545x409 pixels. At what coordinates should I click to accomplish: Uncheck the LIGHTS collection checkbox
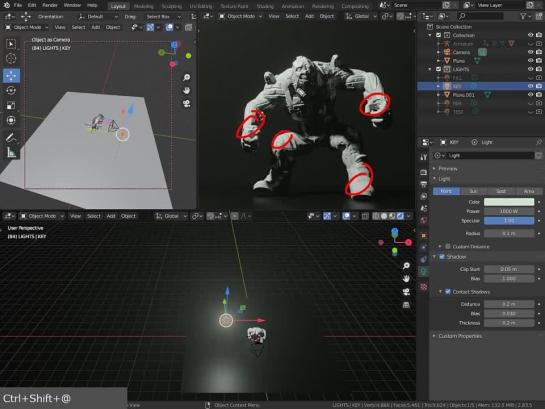439,69
